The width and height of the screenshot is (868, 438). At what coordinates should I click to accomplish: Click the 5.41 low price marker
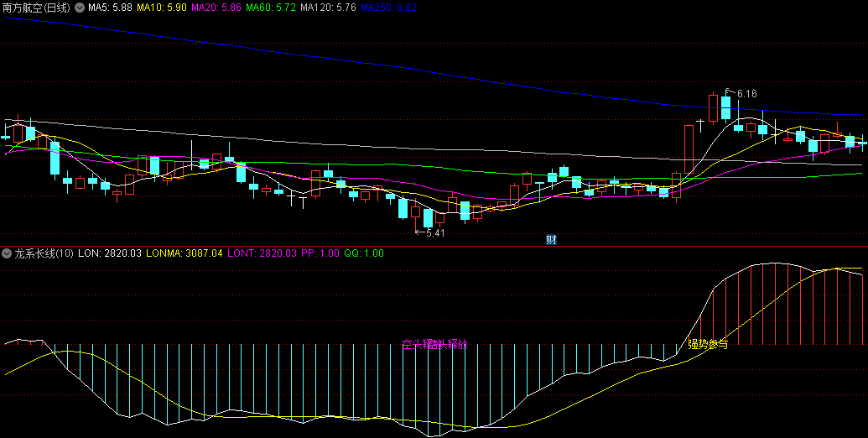pos(435,233)
